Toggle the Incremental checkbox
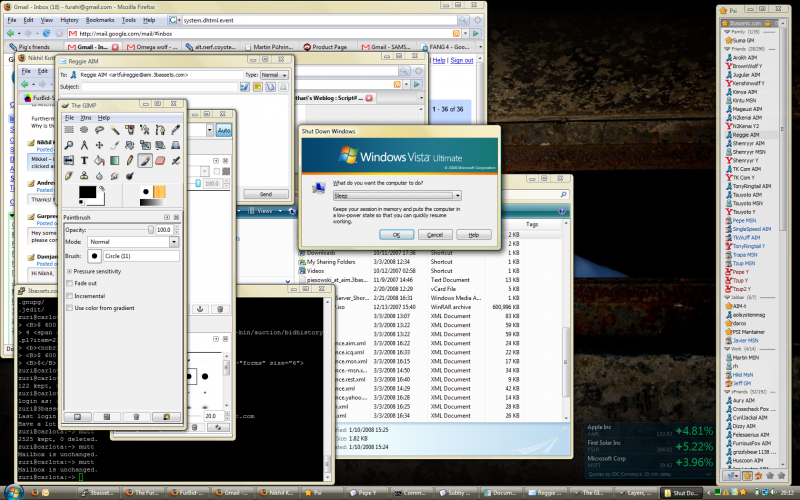This screenshot has width=800, height=500. tap(69, 296)
